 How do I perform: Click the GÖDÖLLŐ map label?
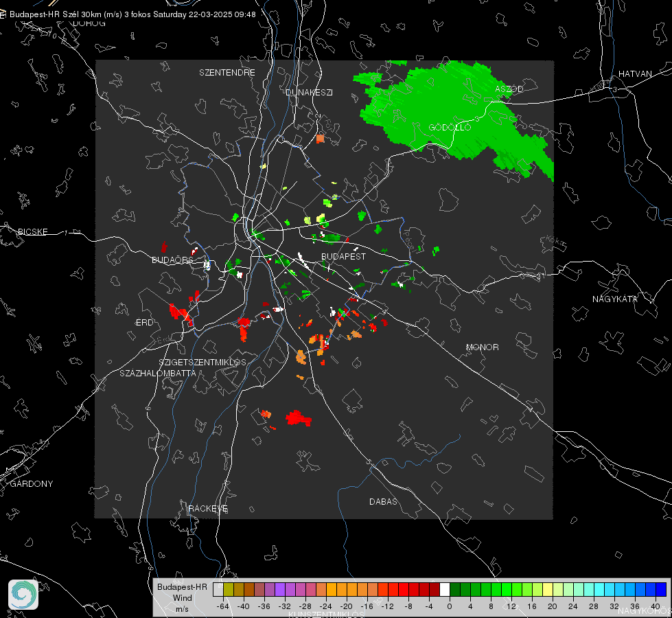[450, 127]
